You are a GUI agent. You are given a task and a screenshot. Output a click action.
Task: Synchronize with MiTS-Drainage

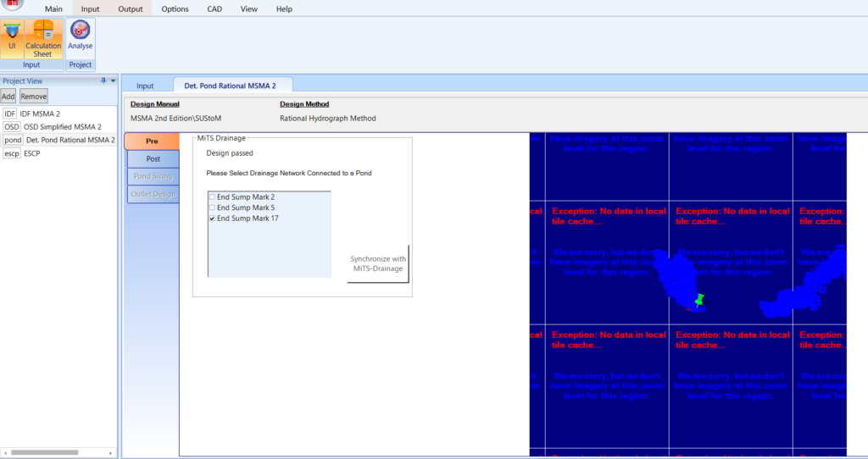378,263
